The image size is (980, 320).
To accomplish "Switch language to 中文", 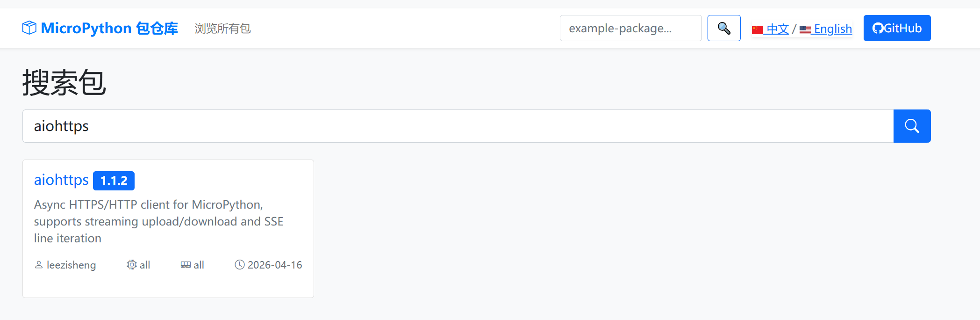I will coord(778,29).
